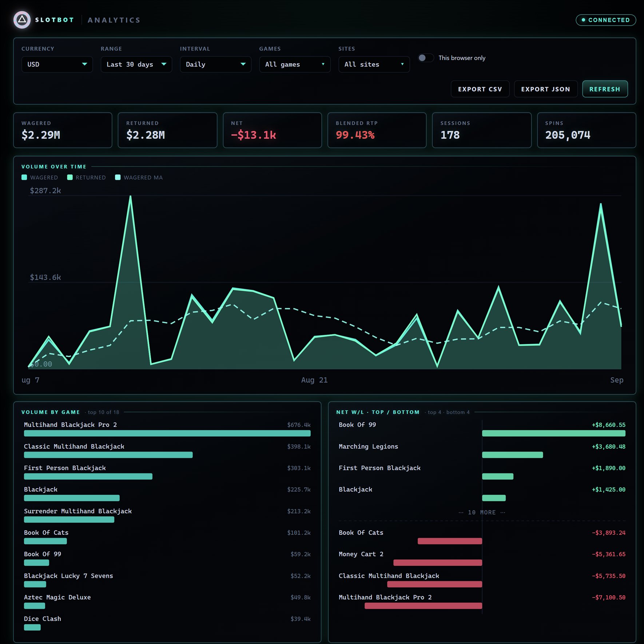Click Book Of Cats red loss bar
Screen dimensions: 644x644
coord(450,541)
